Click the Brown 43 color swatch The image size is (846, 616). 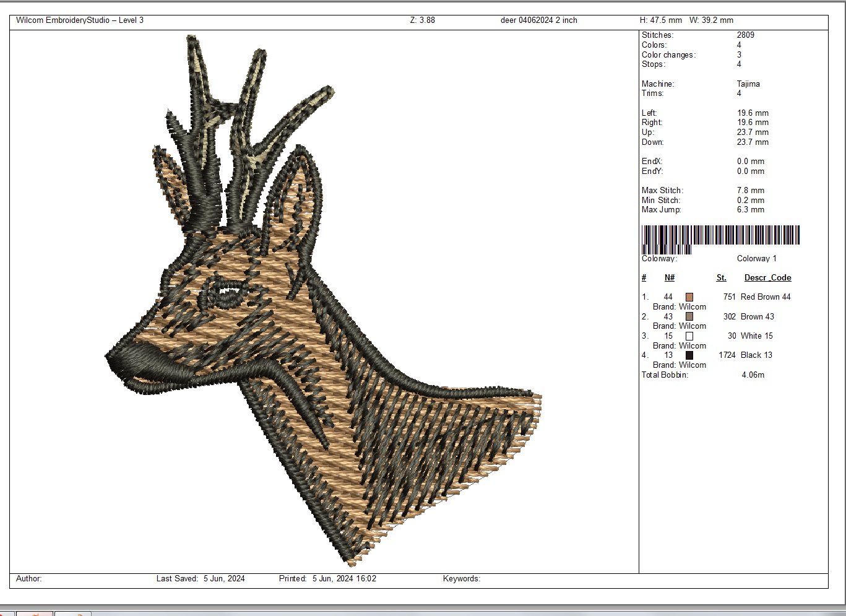tap(689, 317)
